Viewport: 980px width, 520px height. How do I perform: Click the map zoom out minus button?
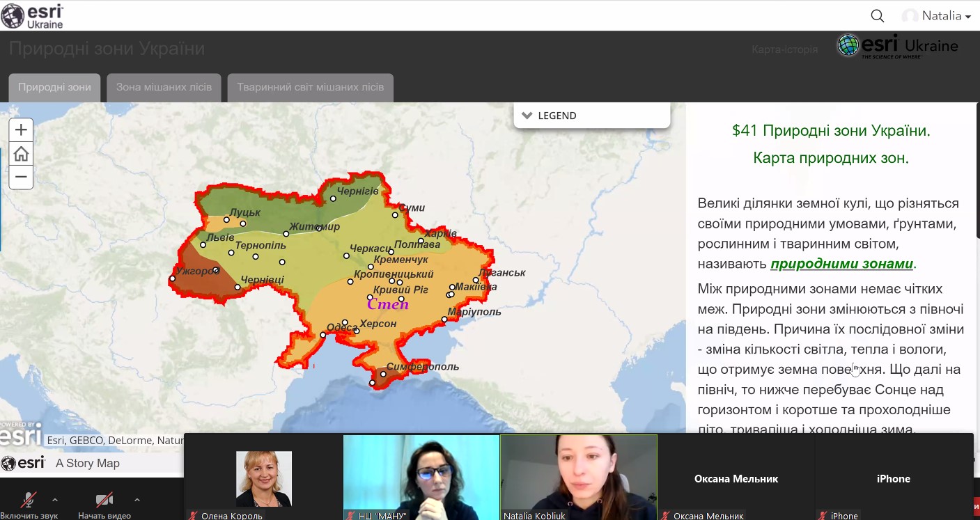coord(21,178)
